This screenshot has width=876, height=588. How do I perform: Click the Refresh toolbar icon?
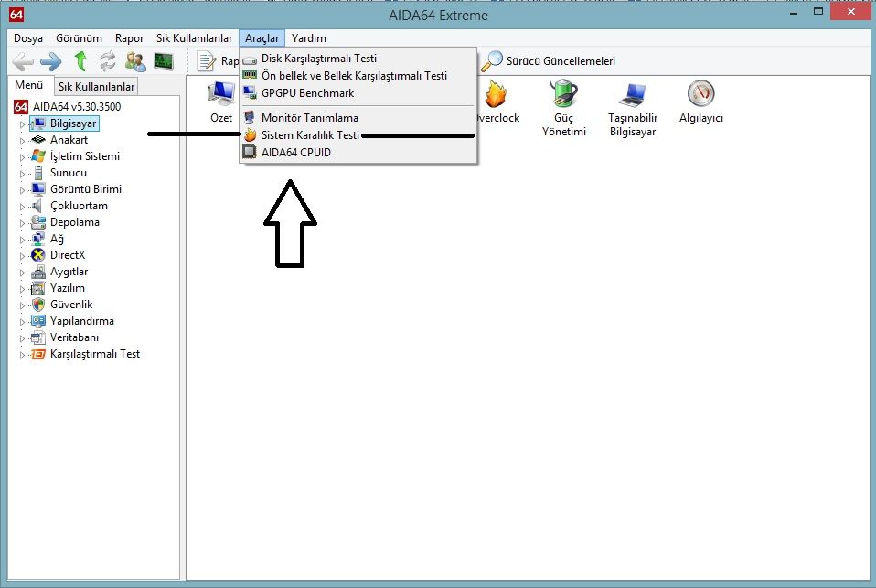(x=107, y=61)
